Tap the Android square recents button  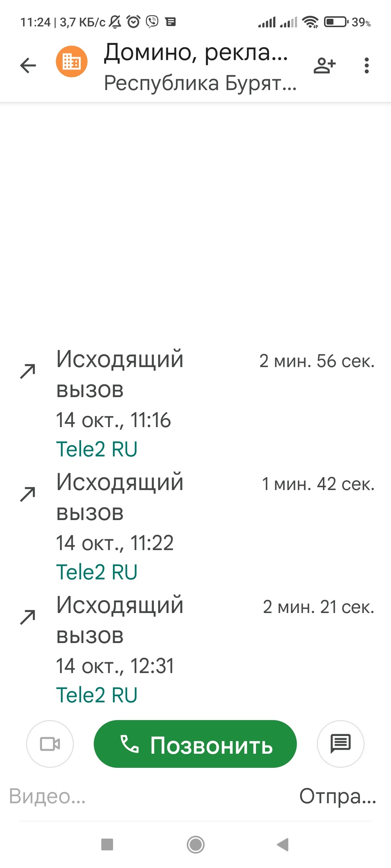point(107,844)
